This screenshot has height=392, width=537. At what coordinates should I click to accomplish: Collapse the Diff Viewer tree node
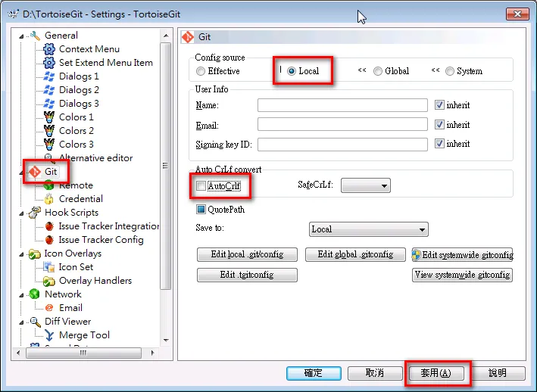coord(21,322)
